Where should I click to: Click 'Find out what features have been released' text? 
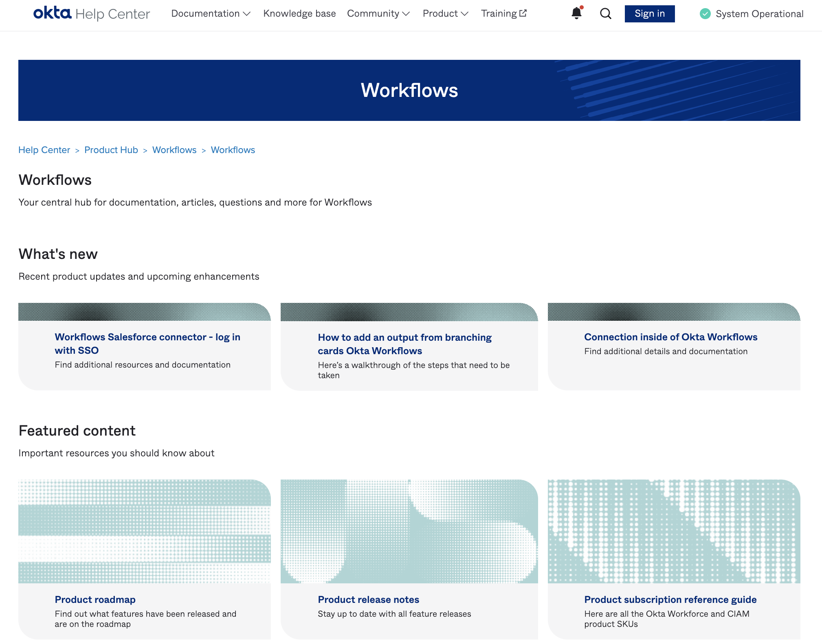coord(145,619)
